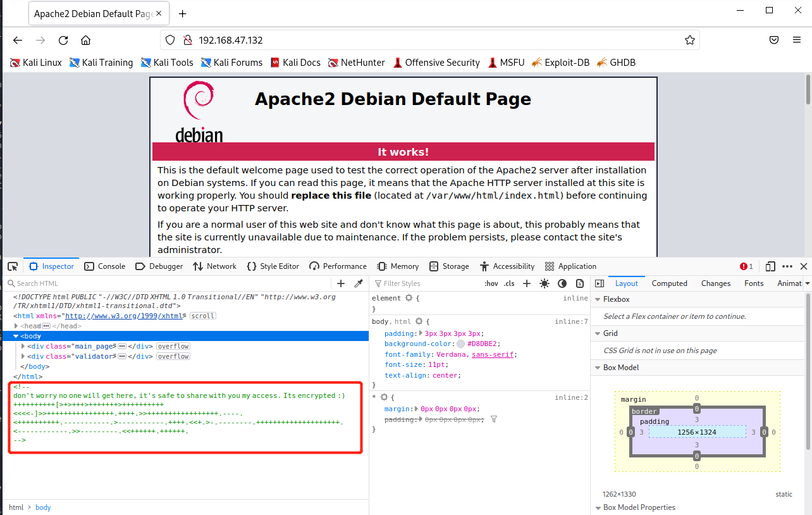Go back to the previous page

pos(18,40)
